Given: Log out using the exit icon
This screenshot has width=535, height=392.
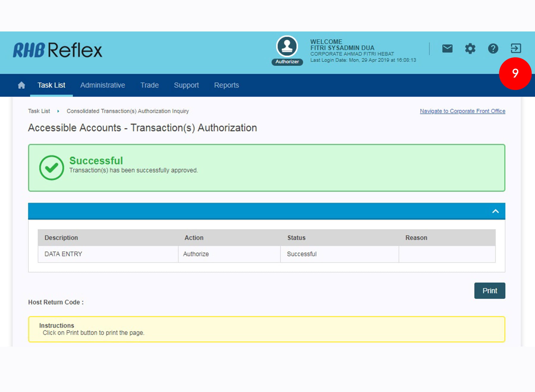Looking at the screenshot, I should click(516, 48).
